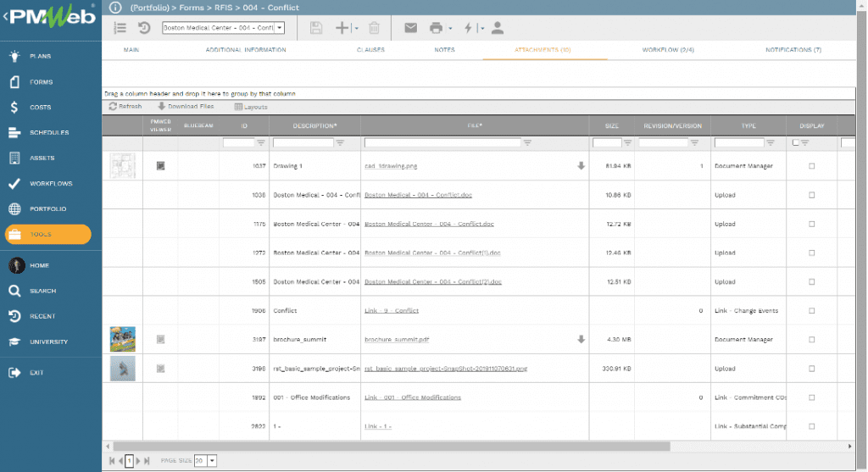Expand the Print options dropdown arrow

pos(450,28)
